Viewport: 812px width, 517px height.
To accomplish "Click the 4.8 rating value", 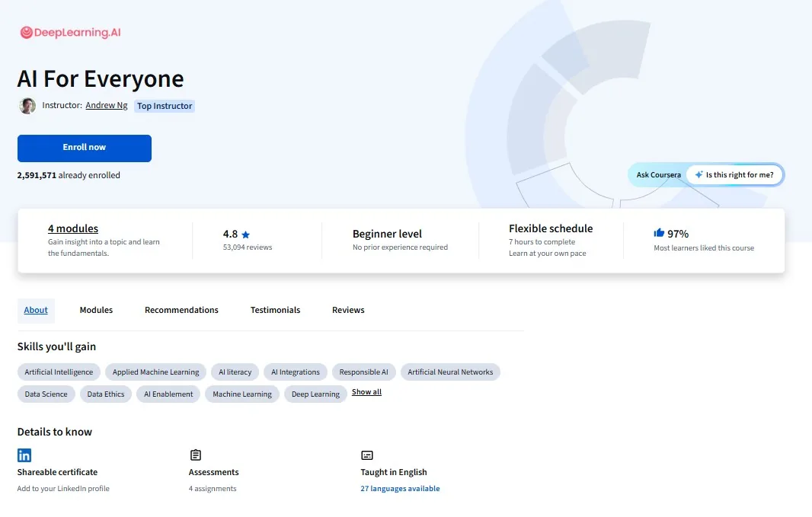I will pyautogui.click(x=230, y=234).
